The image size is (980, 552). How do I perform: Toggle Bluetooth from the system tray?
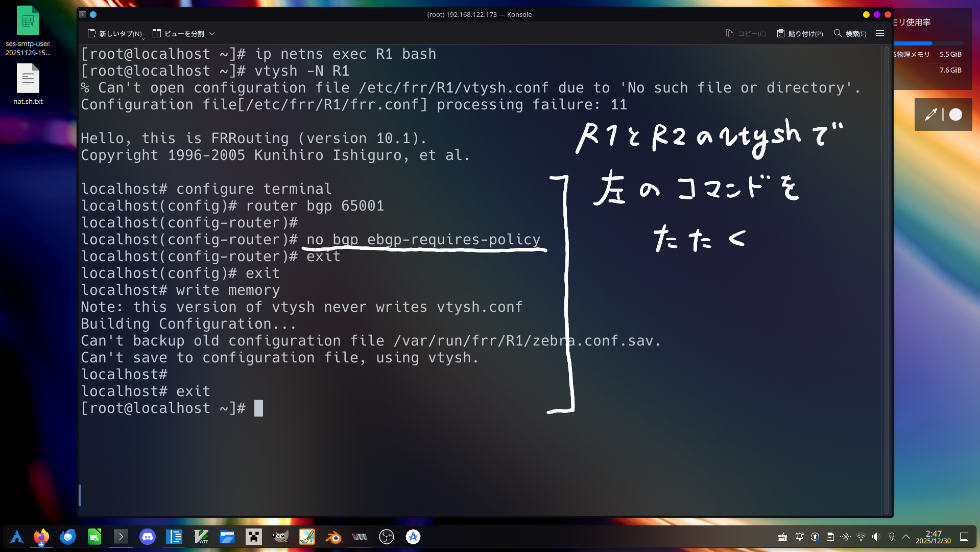click(x=846, y=537)
